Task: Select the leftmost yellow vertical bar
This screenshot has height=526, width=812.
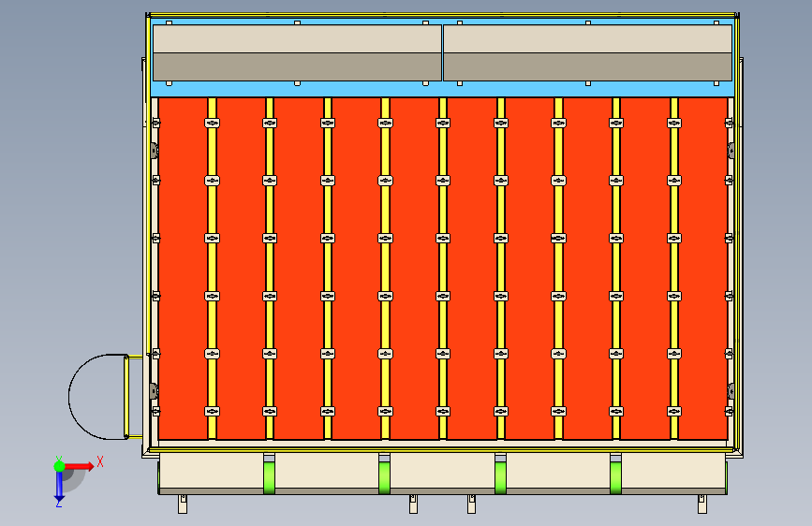Action: coord(212,269)
